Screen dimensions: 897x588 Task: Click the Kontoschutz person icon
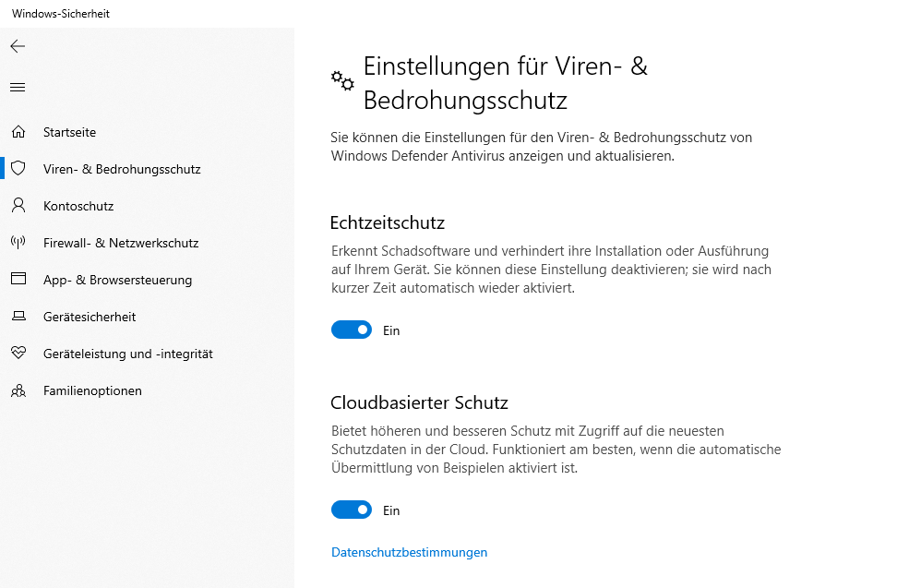18,206
